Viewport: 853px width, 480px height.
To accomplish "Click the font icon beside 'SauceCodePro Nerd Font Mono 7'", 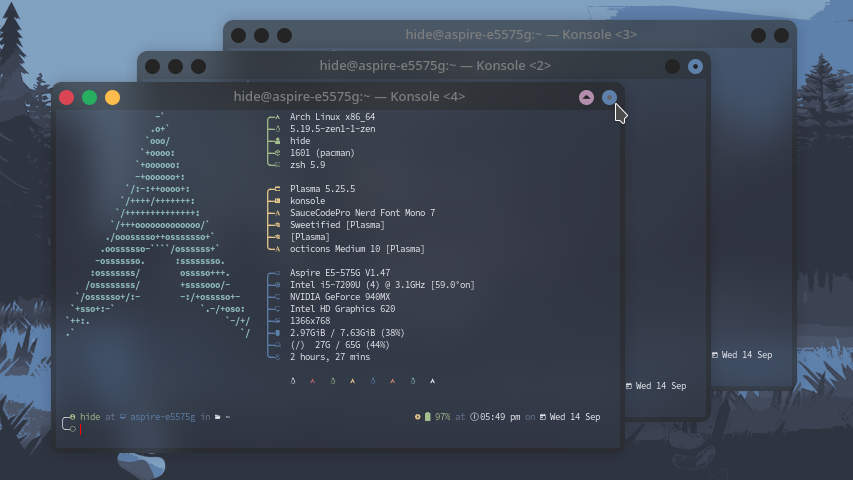I will click(277, 213).
